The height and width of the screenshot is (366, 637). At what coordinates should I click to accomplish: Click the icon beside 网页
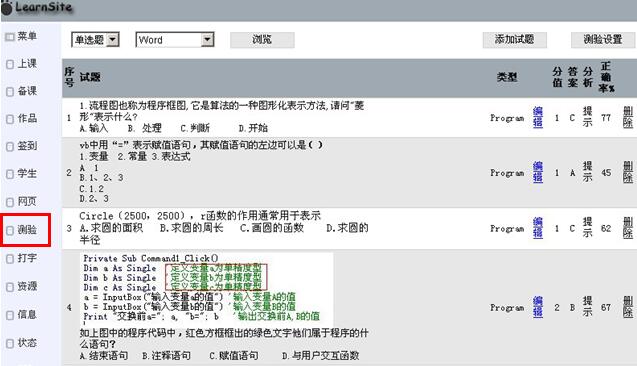pos(10,202)
